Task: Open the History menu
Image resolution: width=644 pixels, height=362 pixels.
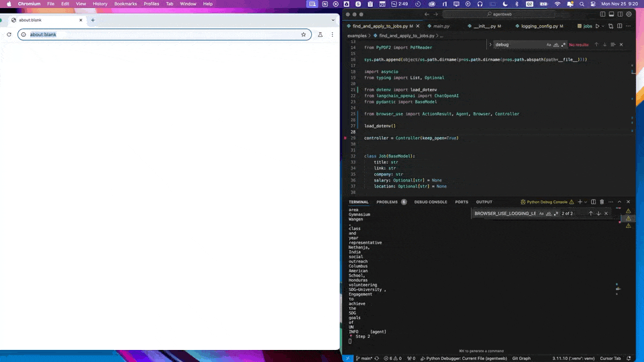Action: (x=100, y=4)
